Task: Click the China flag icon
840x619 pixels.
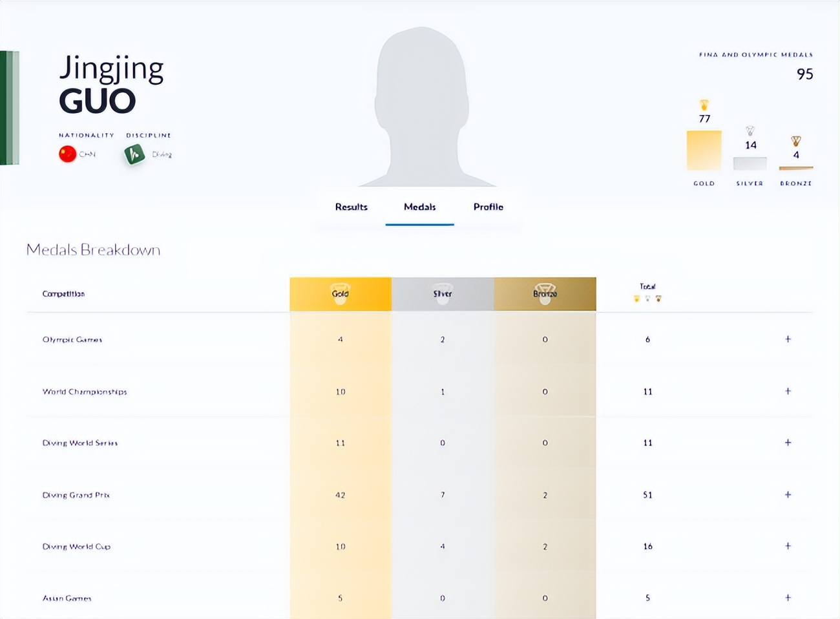Action: tap(68, 154)
